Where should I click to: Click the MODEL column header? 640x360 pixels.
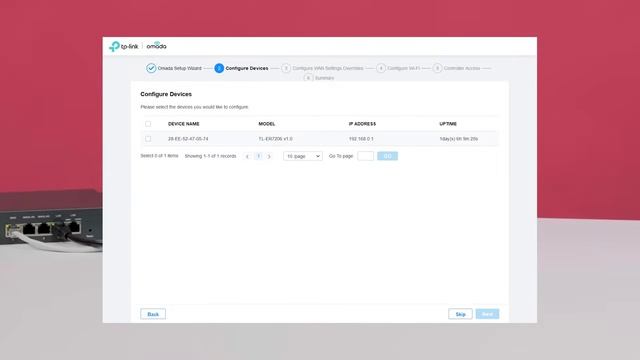pyautogui.click(x=267, y=124)
